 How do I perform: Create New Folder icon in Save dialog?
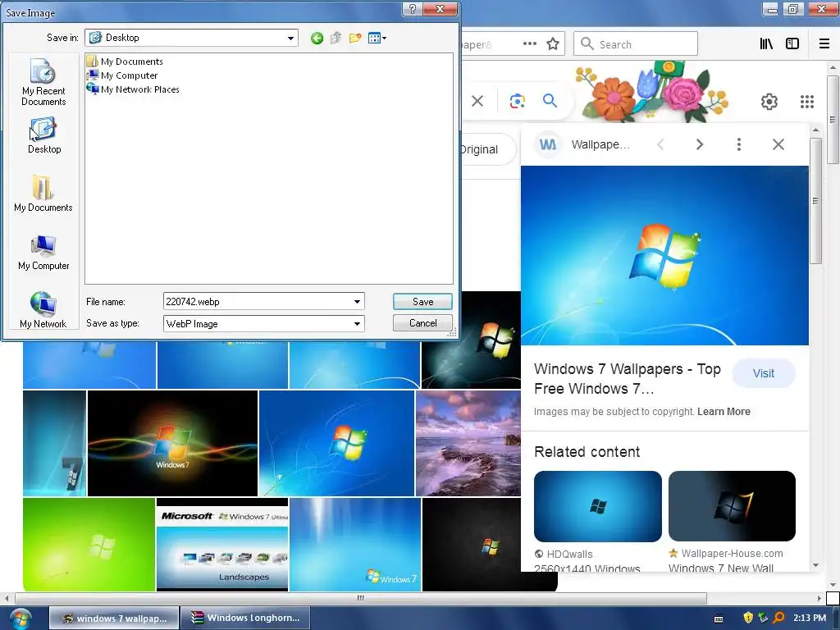coord(354,38)
